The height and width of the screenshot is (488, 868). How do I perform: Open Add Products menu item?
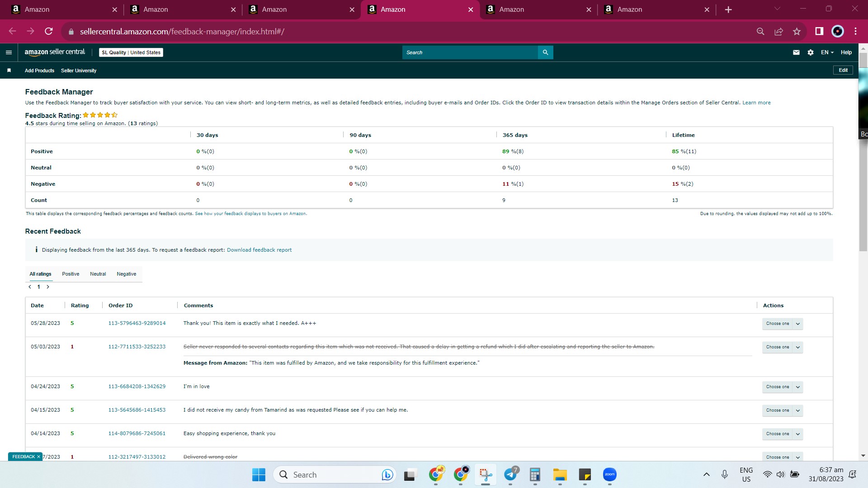pyautogui.click(x=39, y=70)
